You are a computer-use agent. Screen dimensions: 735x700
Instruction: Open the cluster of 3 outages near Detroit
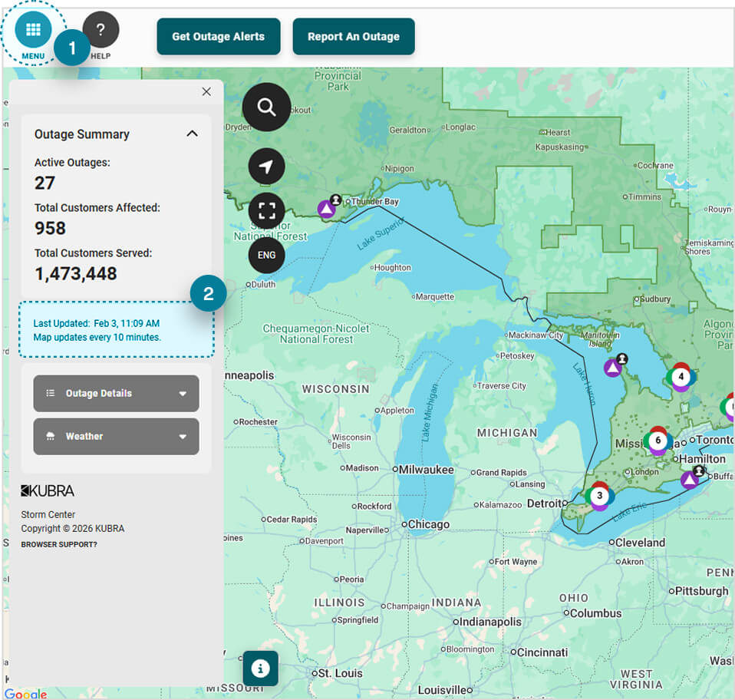click(x=599, y=496)
